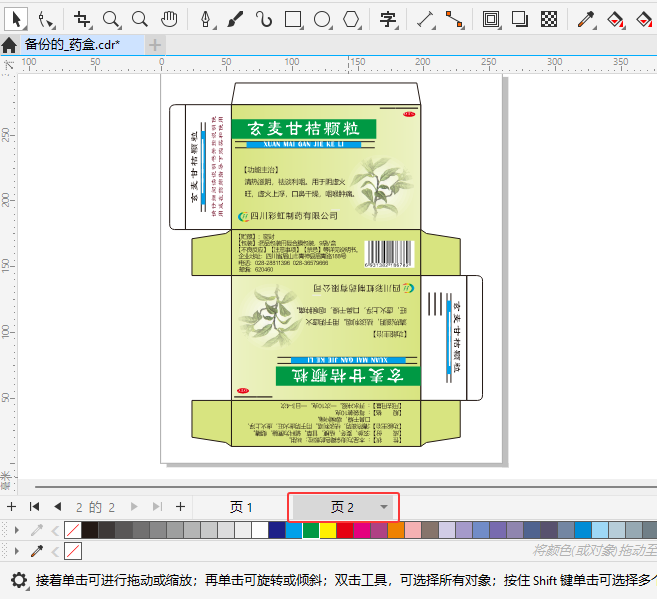Go to the first page
657x599 pixels.
(x=34, y=507)
